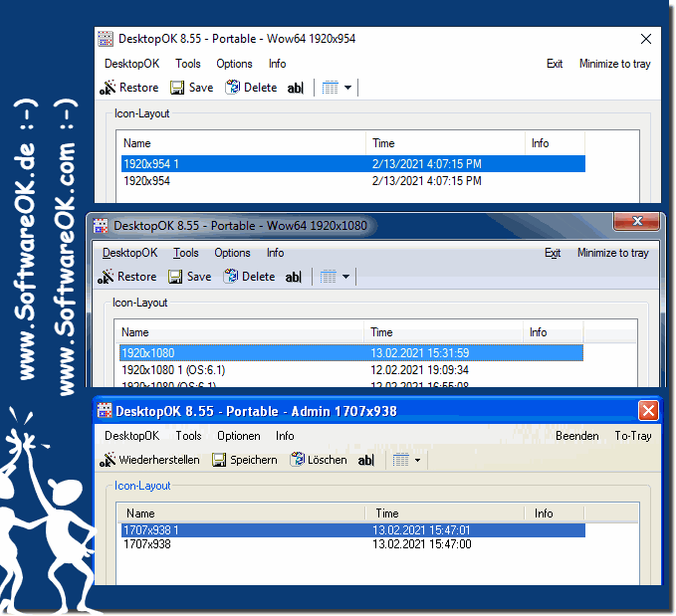The image size is (676, 616).
Task: Open Options menu in the 1920x954 window
Action: pyautogui.click(x=234, y=64)
